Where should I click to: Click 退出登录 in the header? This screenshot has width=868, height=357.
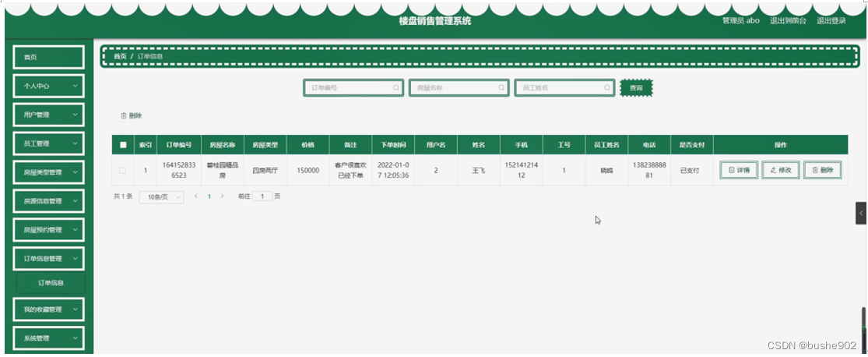point(831,20)
